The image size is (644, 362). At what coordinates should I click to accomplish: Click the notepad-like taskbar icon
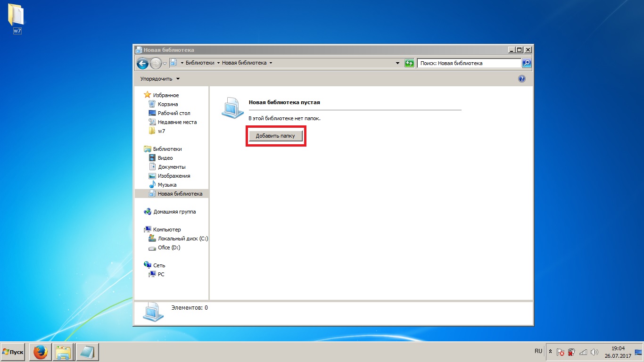(x=87, y=352)
